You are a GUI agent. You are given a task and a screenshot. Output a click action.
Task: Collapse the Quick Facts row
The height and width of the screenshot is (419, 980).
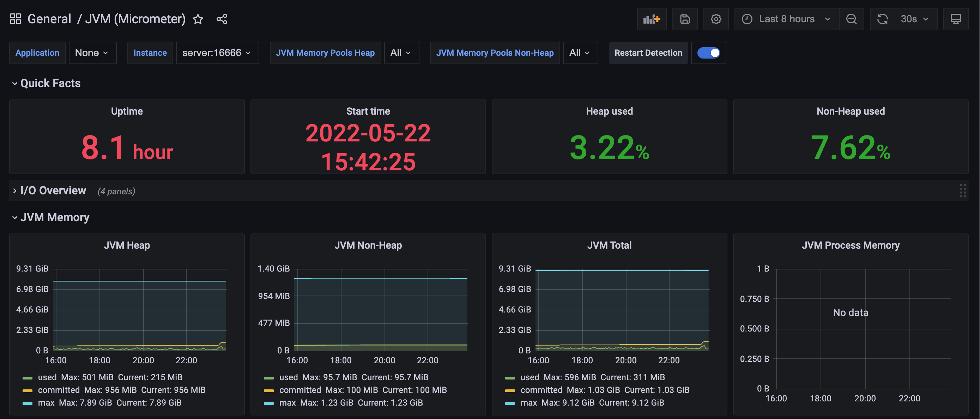[x=50, y=83]
